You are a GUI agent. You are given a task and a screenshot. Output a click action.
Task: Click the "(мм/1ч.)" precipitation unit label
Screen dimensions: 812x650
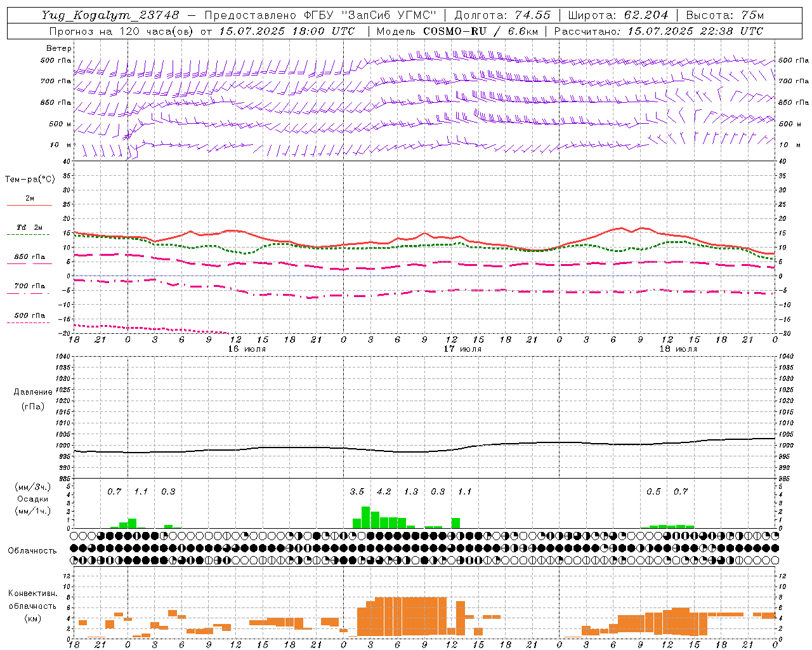pyautogui.click(x=32, y=511)
